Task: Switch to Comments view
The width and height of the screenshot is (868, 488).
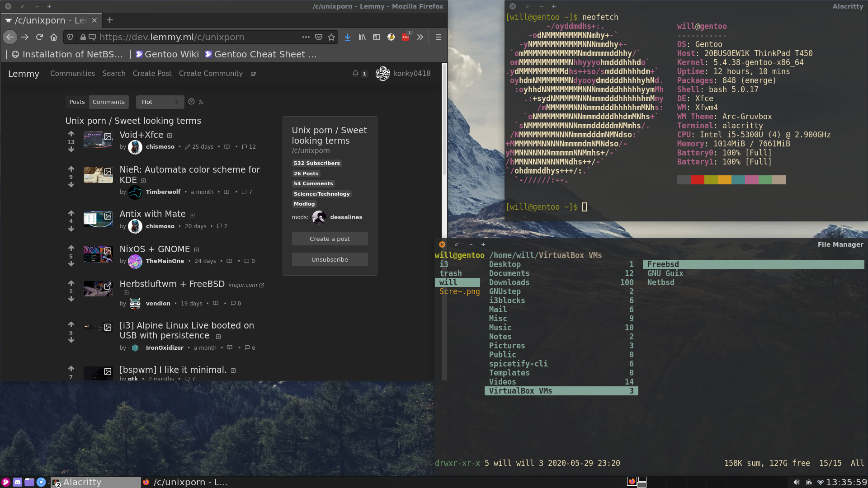Action: coord(108,102)
